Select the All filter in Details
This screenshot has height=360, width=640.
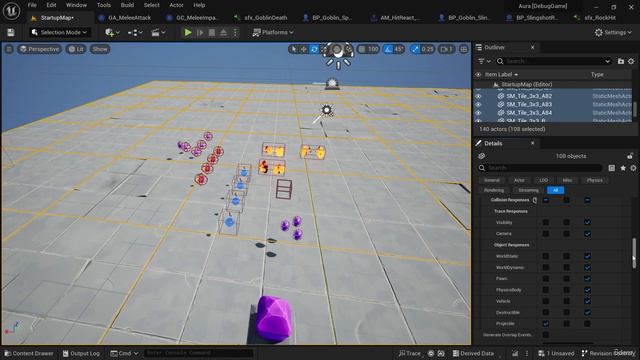tap(556, 190)
